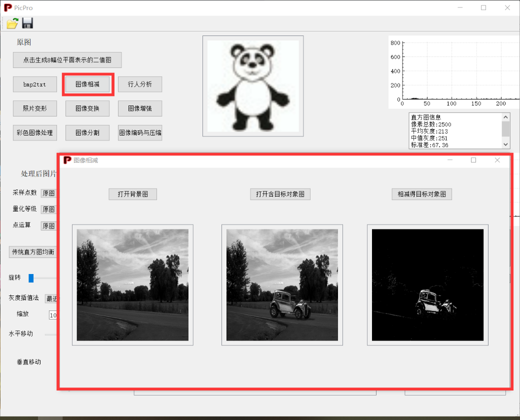This screenshot has width=520, height=420.
Task: Click the open file folder icon
Action: click(12, 23)
